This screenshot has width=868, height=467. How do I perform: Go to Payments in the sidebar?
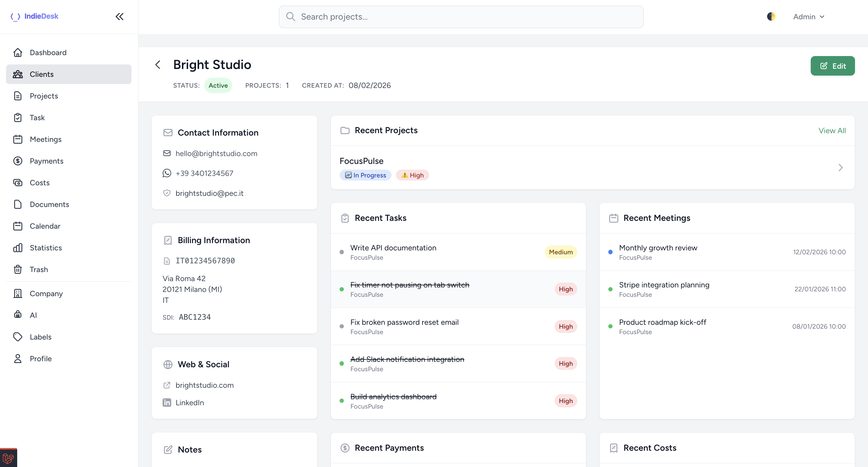coord(46,161)
